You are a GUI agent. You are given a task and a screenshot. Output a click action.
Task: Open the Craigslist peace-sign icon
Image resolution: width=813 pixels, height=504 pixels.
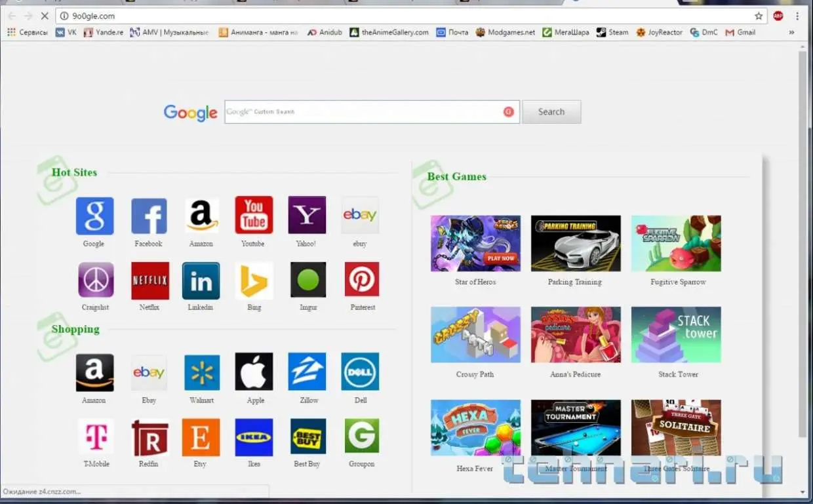96,280
